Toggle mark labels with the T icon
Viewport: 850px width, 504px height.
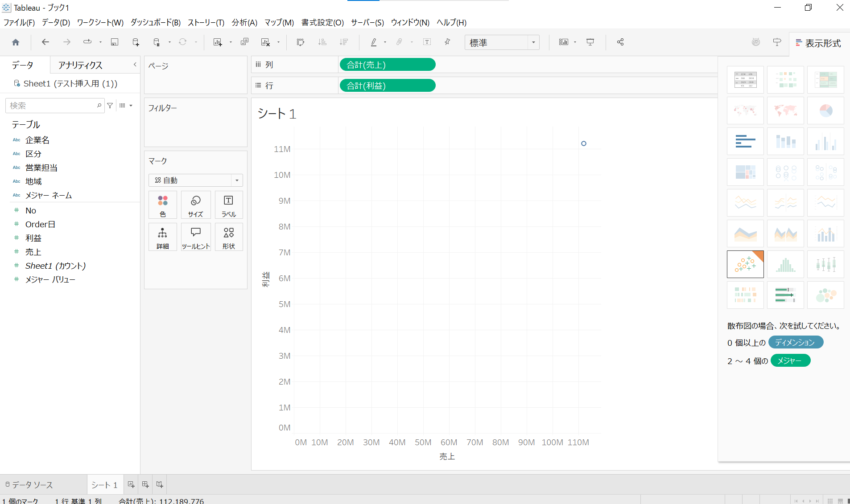(x=427, y=42)
